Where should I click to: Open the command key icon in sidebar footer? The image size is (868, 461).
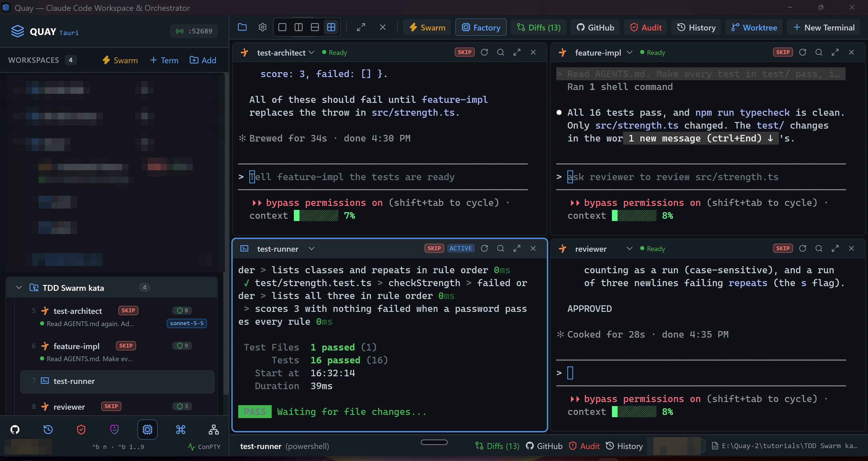(181, 429)
